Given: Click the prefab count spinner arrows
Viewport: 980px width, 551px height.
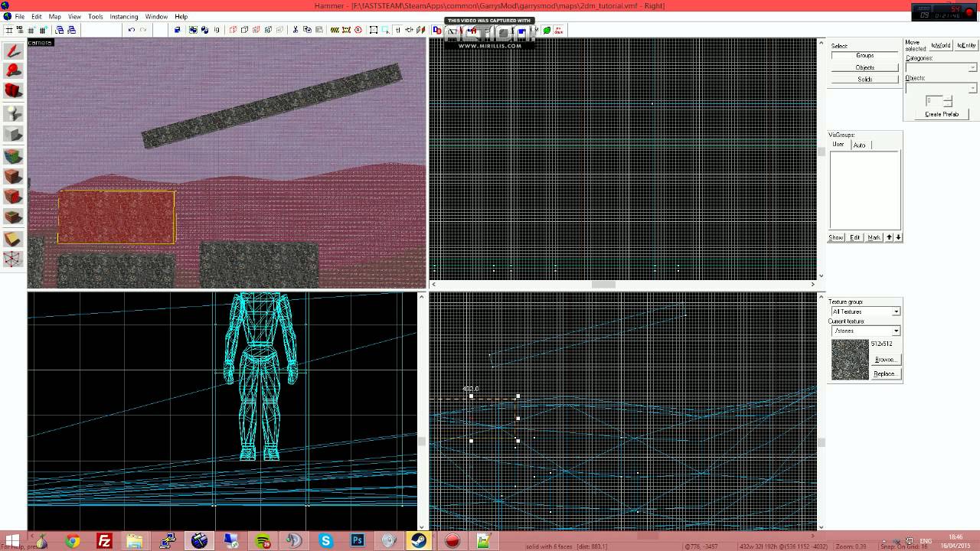Looking at the screenshot, I should 948,101.
